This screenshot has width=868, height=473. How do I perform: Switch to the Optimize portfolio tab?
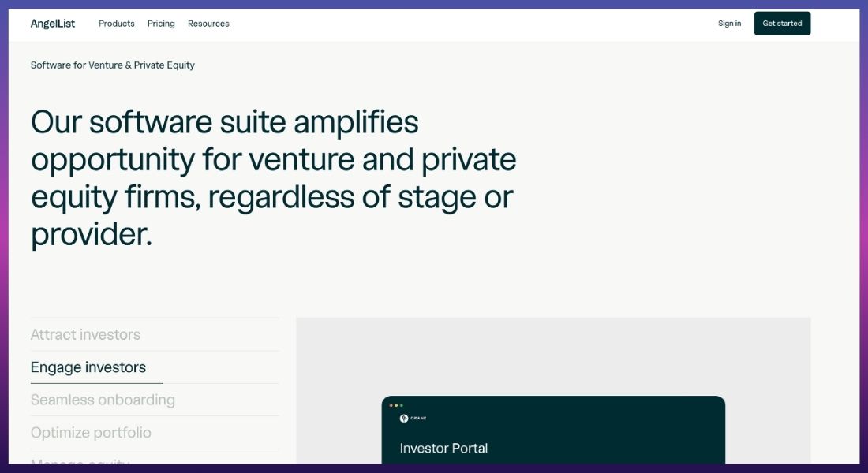click(91, 433)
